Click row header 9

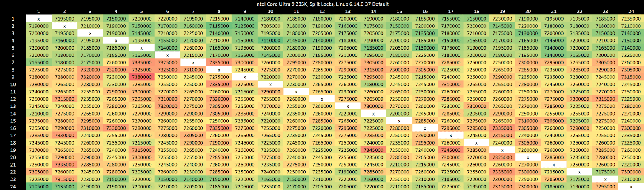tap(13, 77)
